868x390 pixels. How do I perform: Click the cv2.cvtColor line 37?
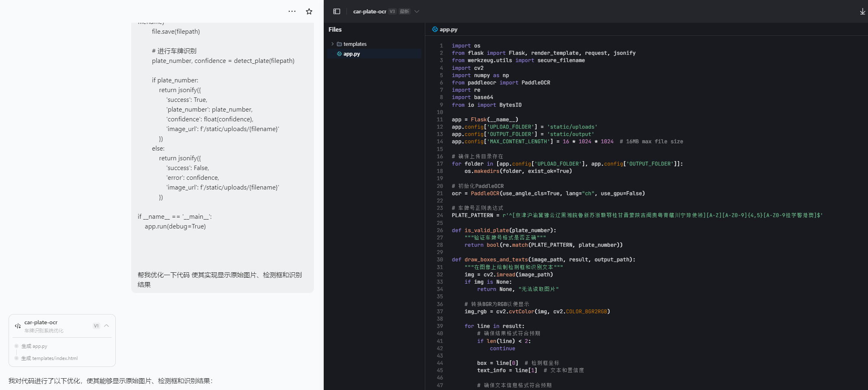point(537,311)
